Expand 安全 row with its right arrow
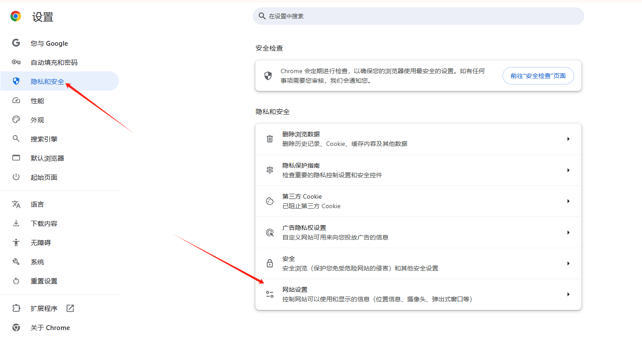This screenshot has height=364, width=642. [568, 263]
